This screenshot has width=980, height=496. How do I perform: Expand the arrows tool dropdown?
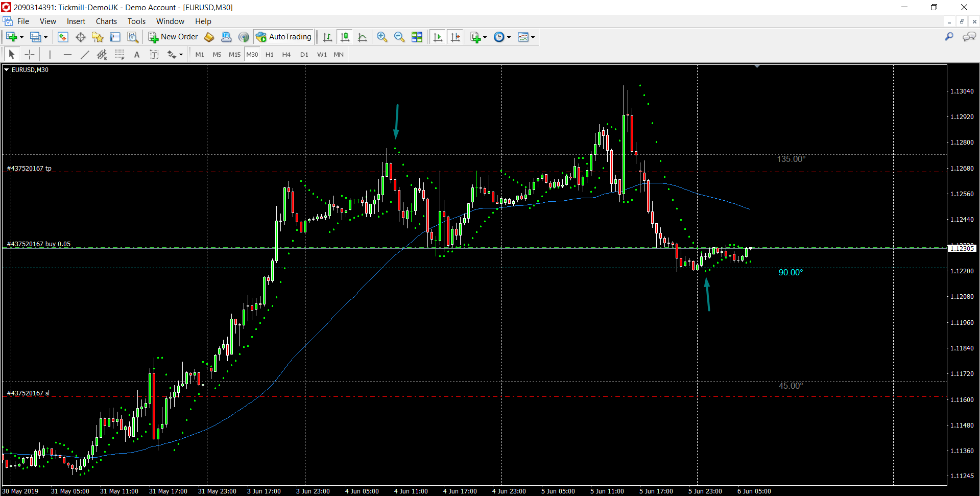pyautogui.click(x=181, y=55)
